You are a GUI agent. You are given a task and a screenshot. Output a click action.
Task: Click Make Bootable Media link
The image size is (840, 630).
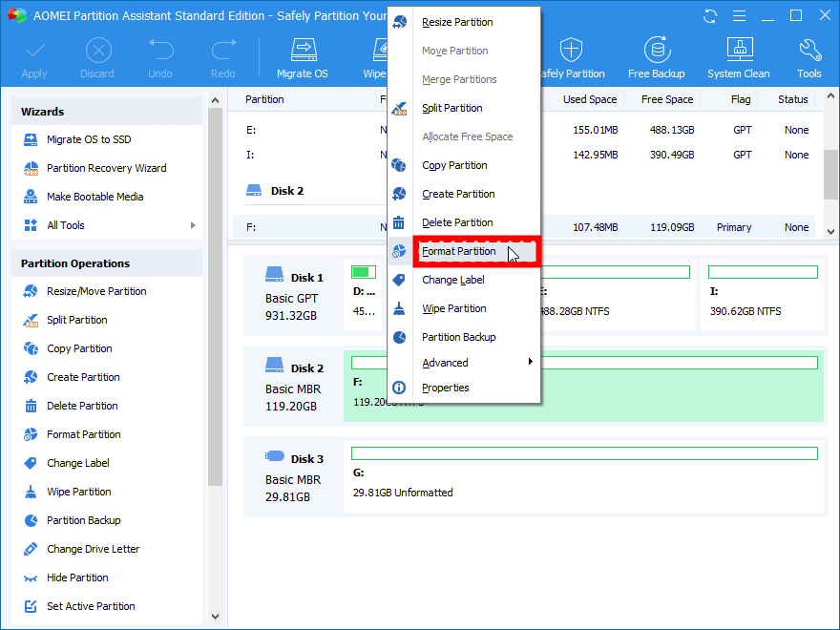(94, 197)
